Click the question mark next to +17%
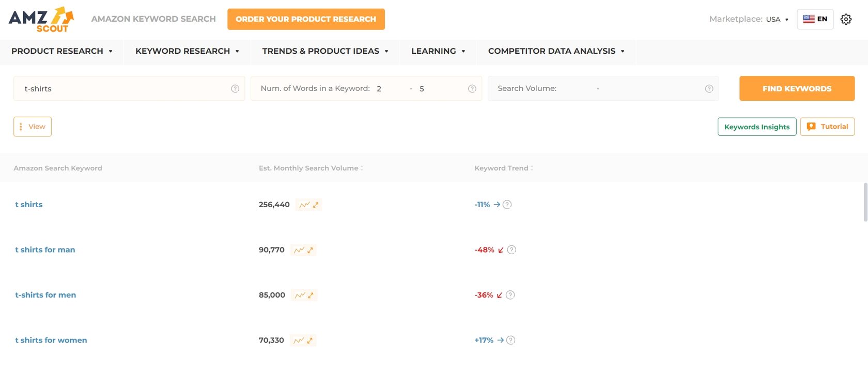The width and height of the screenshot is (868, 374). pyautogui.click(x=510, y=340)
